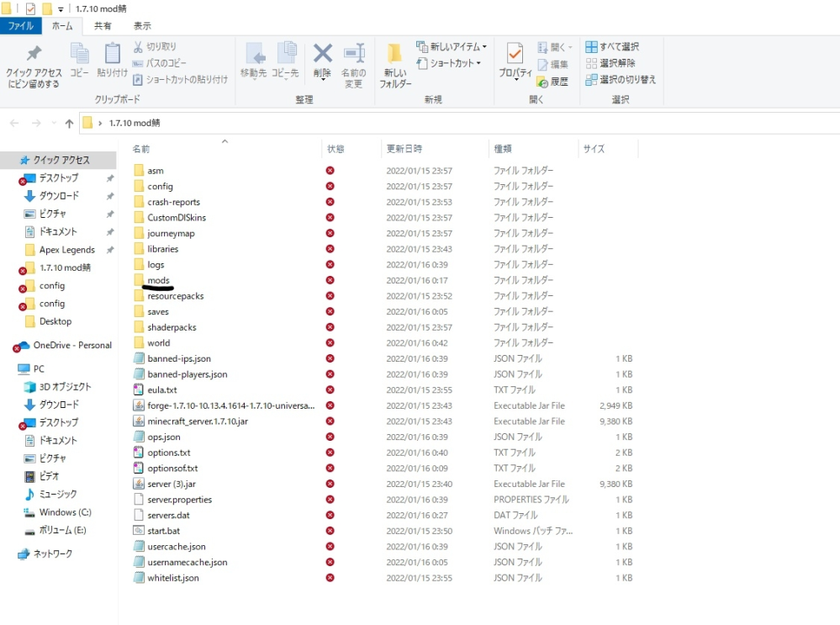840x625 pixels.
Task: Open the Open (開く) dropdown in ribbon
Action: click(554, 47)
